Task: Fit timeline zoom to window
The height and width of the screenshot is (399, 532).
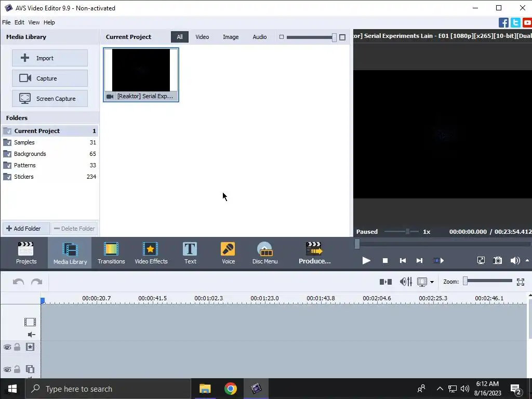Action: tap(521, 282)
